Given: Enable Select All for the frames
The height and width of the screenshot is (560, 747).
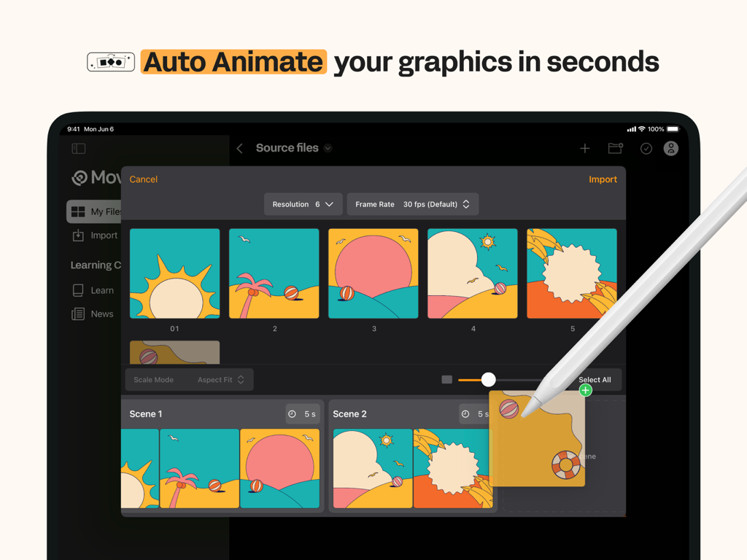Looking at the screenshot, I should pyautogui.click(x=595, y=379).
